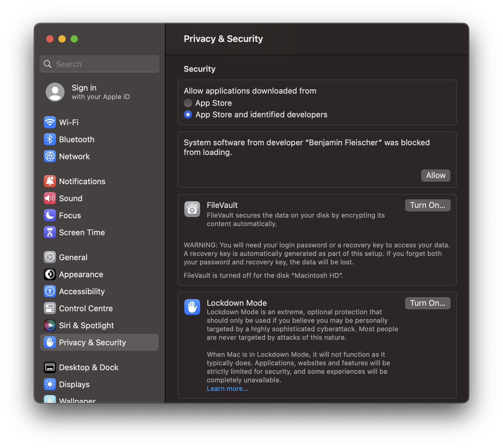Open General settings label
The height and width of the screenshot is (448, 503).
pos(73,257)
